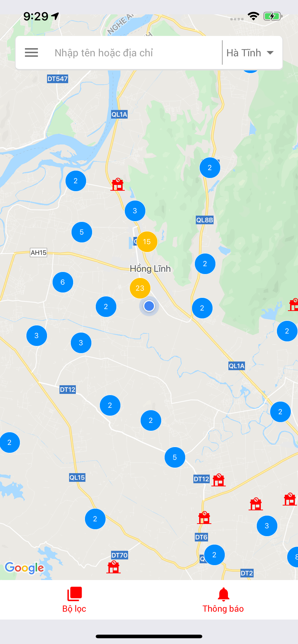The width and height of the screenshot is (298, 644).
Task: Open the hamburger menu
Action: tap(31, 53)
